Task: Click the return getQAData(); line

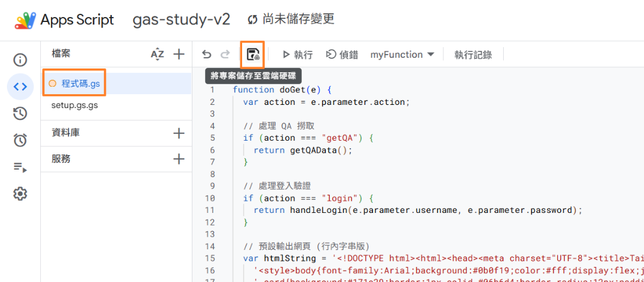Action: pyautogui.click(x=303, y=150)
